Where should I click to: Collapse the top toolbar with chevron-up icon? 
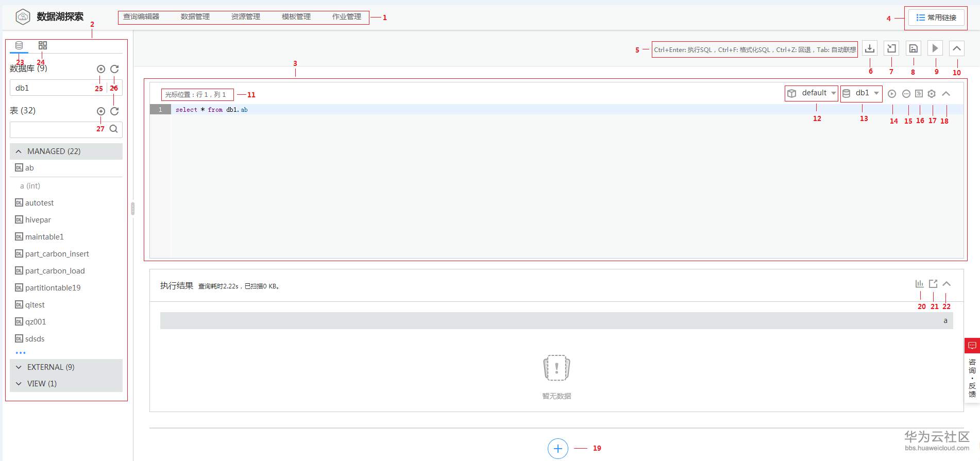coord(957,48)
